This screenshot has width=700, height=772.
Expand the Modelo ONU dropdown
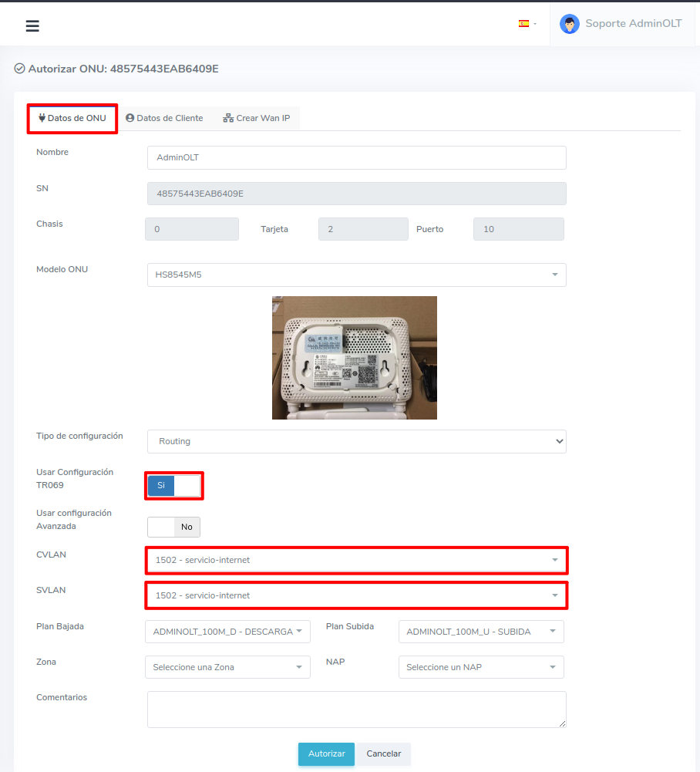(x=356, y=275)
